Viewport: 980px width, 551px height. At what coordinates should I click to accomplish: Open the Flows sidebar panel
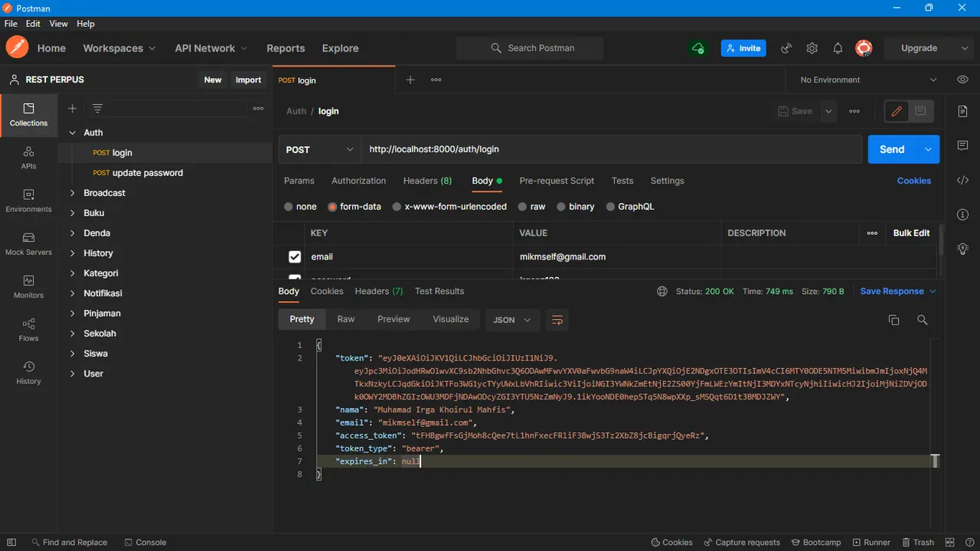[x=29, y=329]
